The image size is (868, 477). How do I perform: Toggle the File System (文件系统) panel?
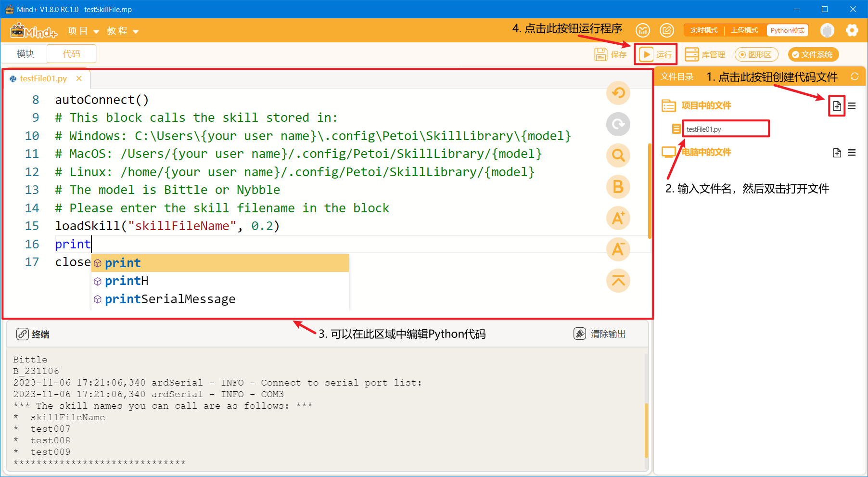(813, 54)
